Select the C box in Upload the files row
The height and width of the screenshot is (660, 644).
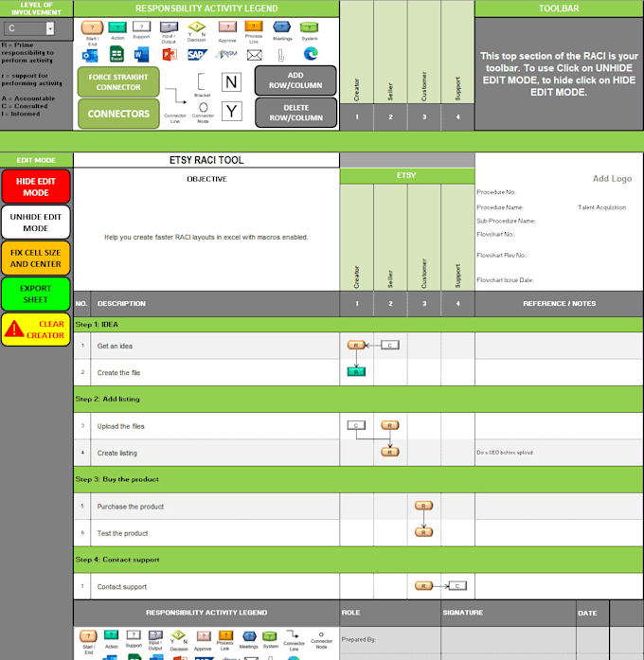pyautogui.click(x=356, y=425)
